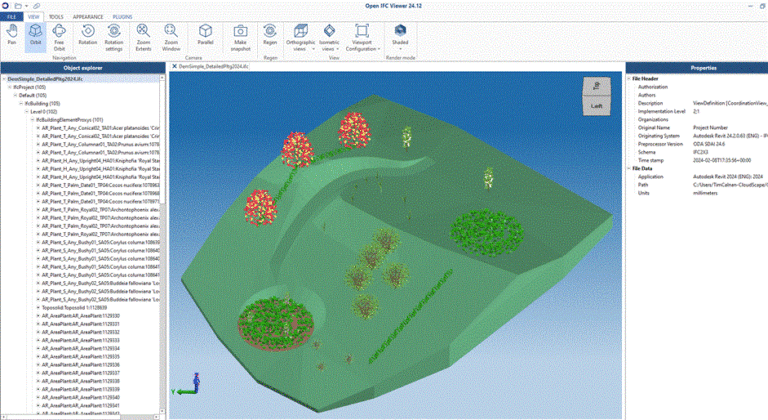
Task: Open the Isometric views dropdown
Action: click(332, 37)
